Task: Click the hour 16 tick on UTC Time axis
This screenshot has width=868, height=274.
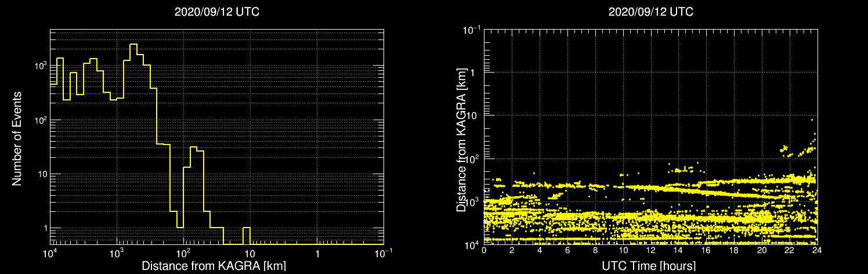Action: click(706, 252)
